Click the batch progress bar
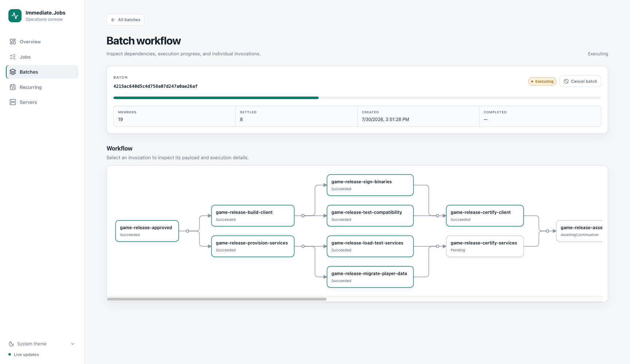630x364 pixels. (357, 98)
